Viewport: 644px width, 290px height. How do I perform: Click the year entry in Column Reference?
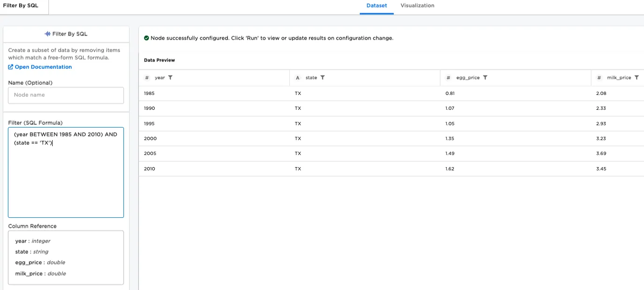pos(33,241)
